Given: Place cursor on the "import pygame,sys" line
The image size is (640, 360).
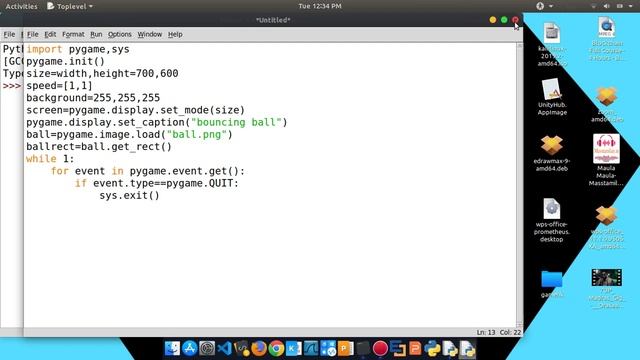Looking at the screenshot, I should [78, 49].
